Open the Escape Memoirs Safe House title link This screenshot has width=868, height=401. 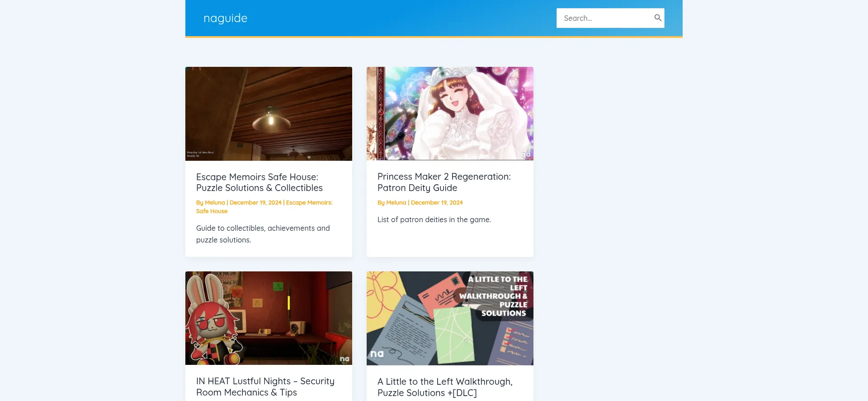(x=259, y=182)
